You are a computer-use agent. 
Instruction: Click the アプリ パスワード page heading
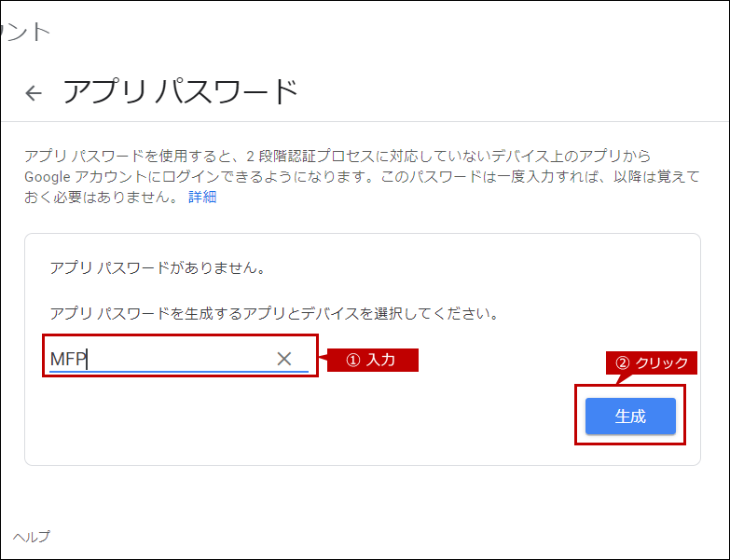point(181,91)
